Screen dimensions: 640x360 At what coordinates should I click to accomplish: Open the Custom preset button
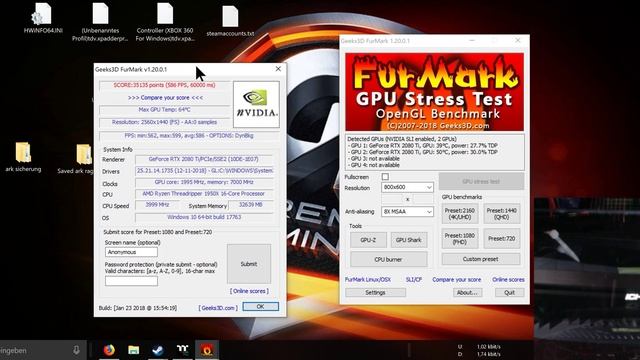click(481, 259)
